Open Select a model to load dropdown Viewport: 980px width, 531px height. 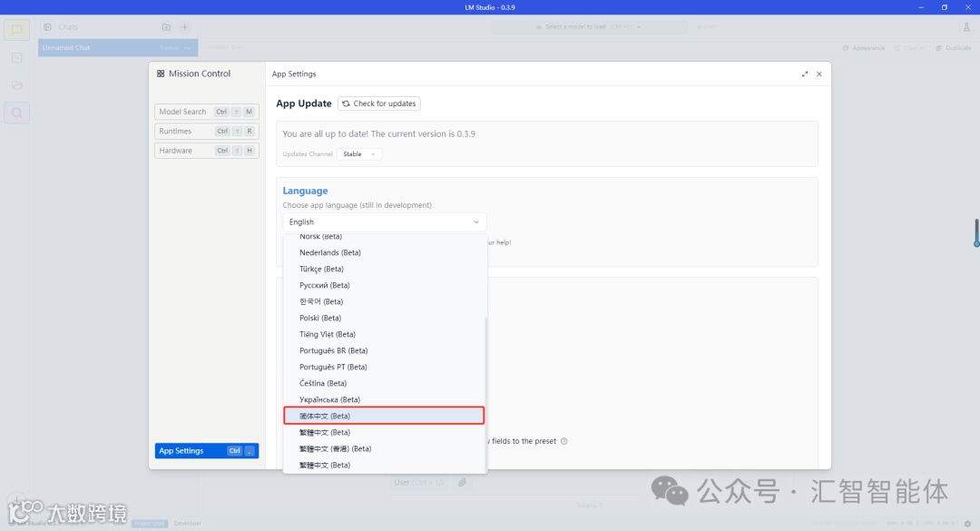point(590,27)
